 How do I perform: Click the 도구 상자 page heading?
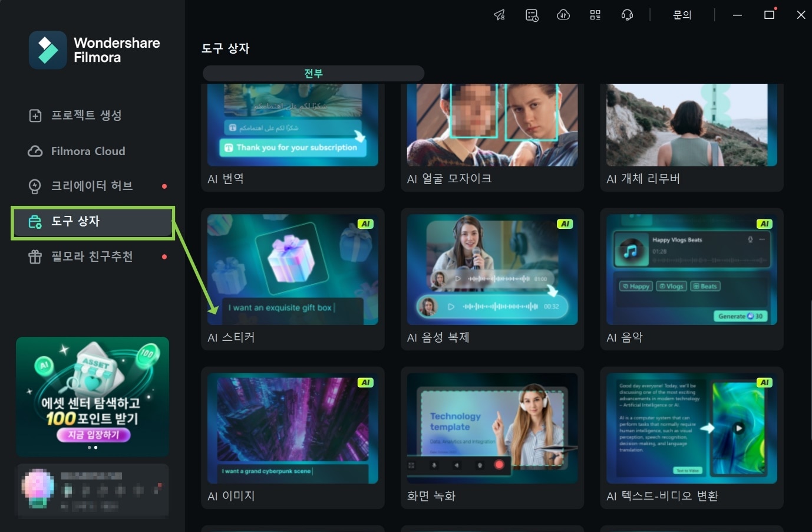pyautogui.click(x=226, y=48)
